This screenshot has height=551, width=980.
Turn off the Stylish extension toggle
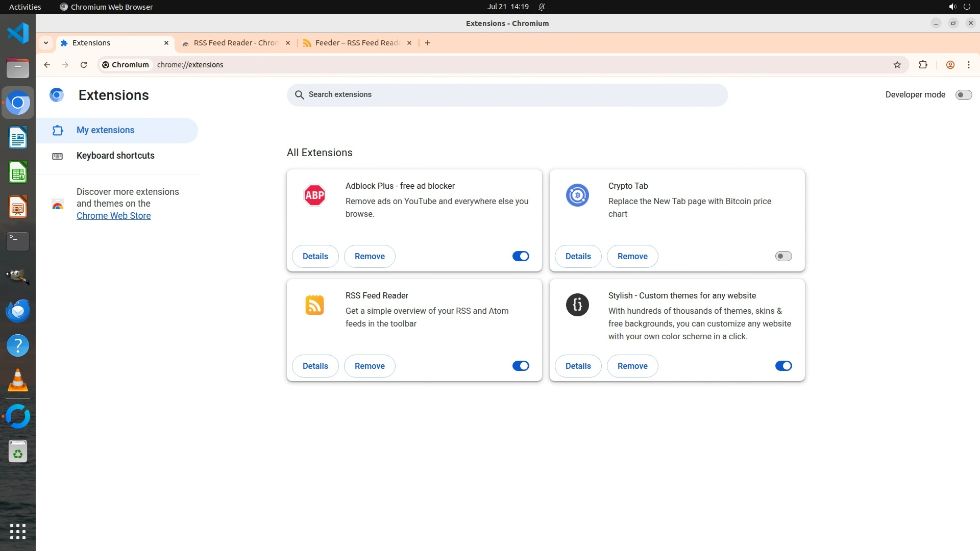pyautogui.click(x=783, y=366)
